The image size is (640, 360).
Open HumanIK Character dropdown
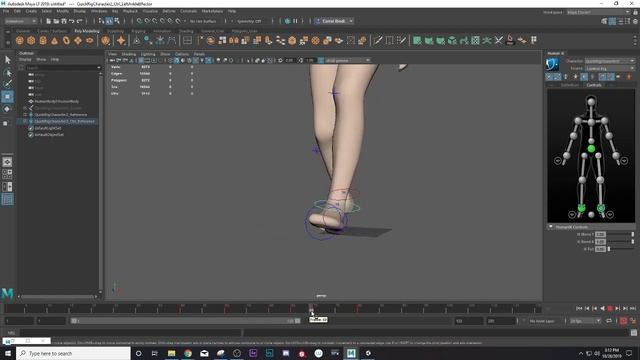click(x=610, y=61)
